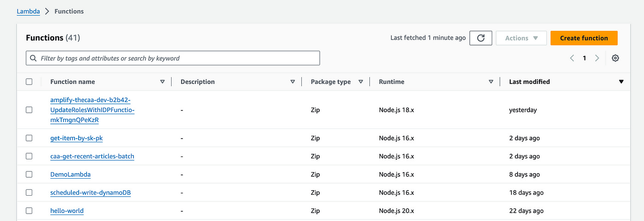
Task: Select page 1 in pagination
Action: pyautogui.click(x=584, y=58)
